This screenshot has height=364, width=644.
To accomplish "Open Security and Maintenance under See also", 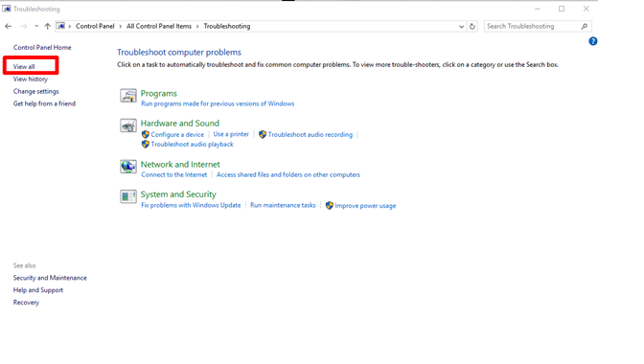I will 50,278.
